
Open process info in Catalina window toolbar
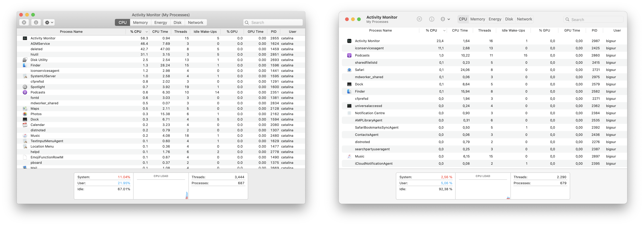click(x=36, y=23)
